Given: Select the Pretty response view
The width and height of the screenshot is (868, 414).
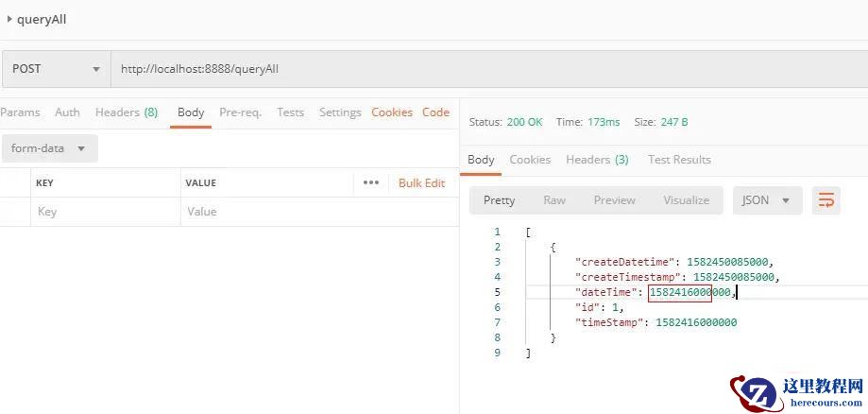Looking at the screenshot, I should click(499, 199).
